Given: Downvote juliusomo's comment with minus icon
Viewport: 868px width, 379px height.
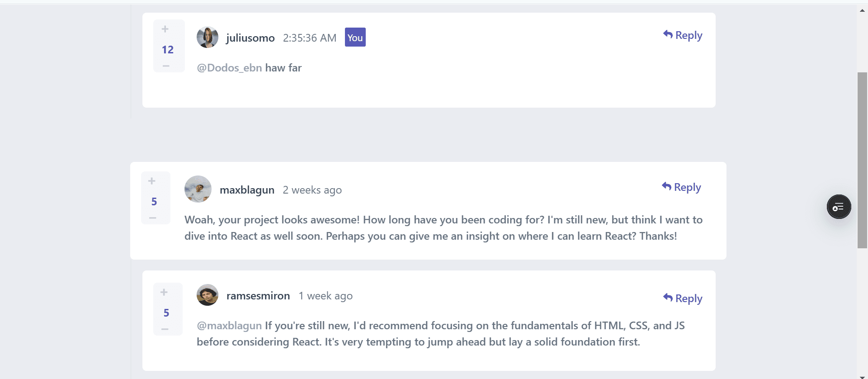Looking at the screenshot, I should (166, 66).
